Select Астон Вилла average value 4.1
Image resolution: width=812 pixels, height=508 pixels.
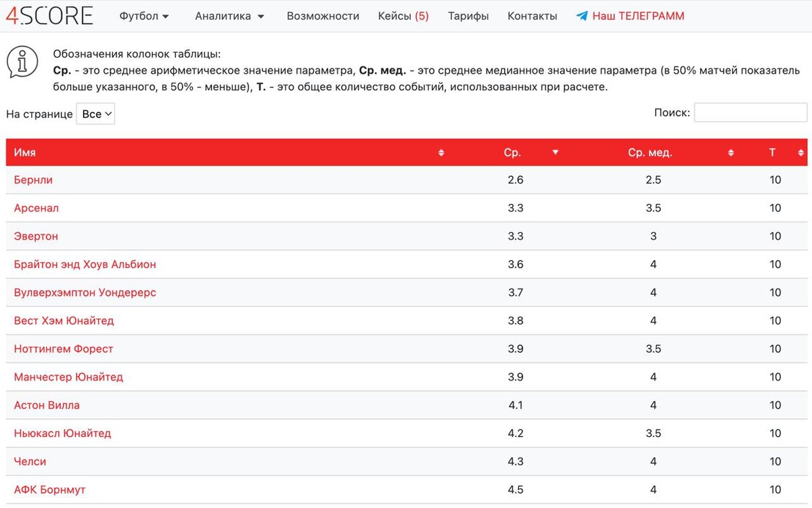click(x=516, y=405)
